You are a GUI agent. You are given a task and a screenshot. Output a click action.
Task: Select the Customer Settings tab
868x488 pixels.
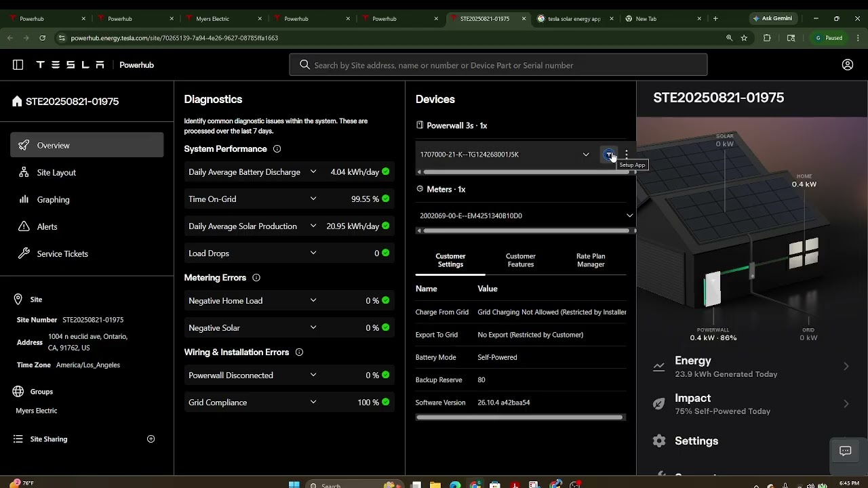tap(450, 260)
